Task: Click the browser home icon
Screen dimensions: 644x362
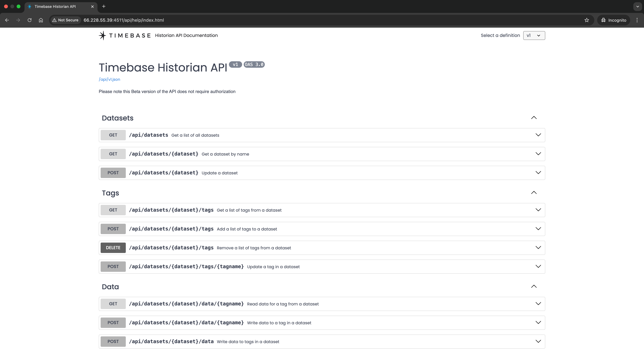Action: point(41,20)
